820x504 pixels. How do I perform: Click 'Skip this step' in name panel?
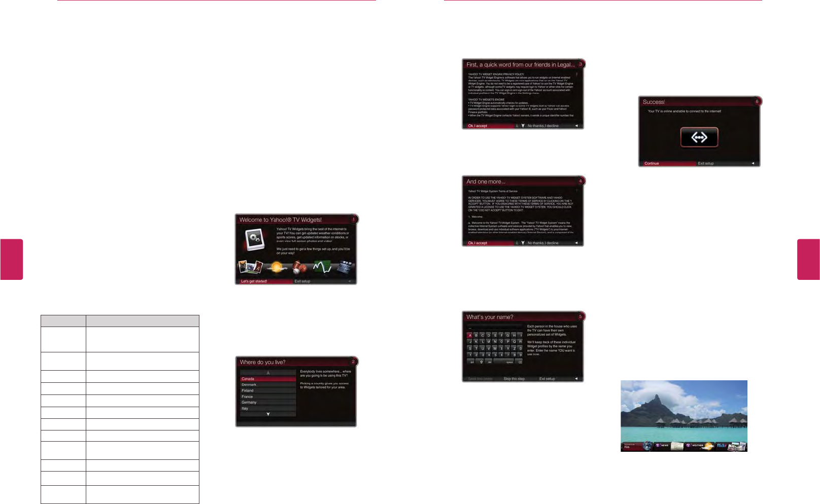point(514,379)
